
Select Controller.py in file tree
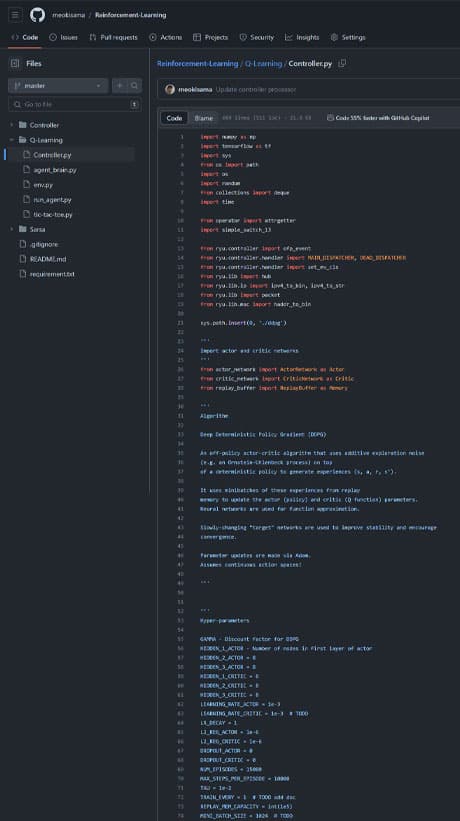(52, 155)
